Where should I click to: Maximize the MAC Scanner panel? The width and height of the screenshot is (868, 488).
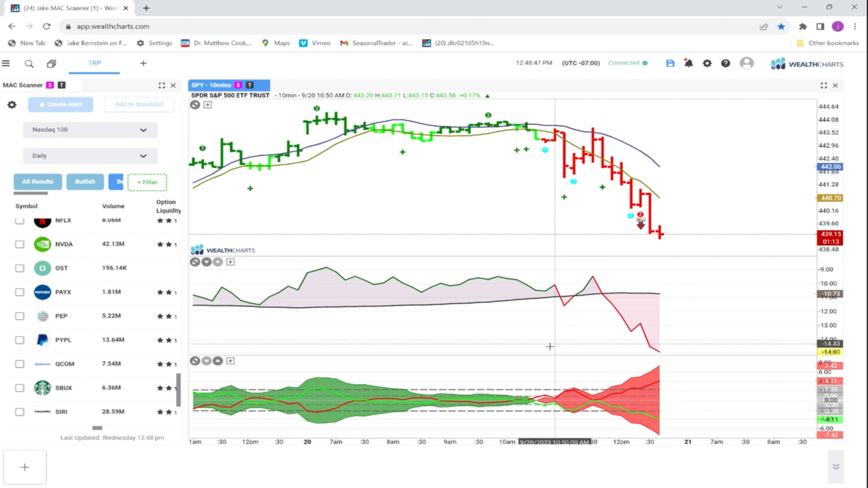click(162, 85)
